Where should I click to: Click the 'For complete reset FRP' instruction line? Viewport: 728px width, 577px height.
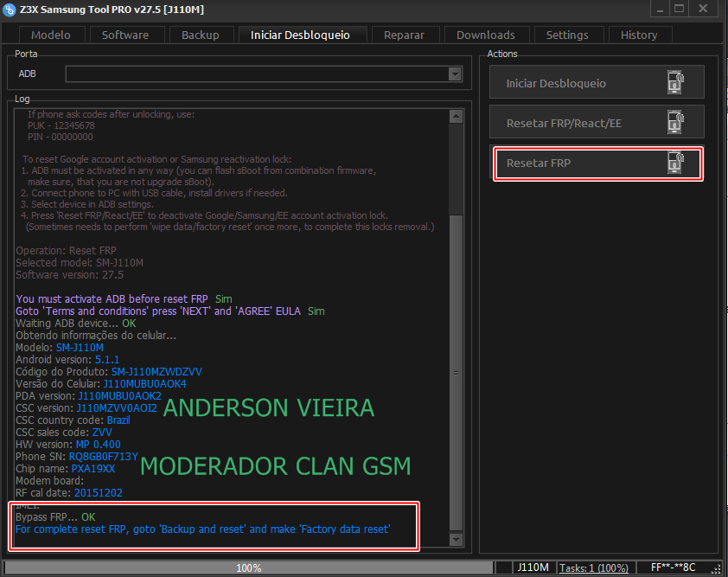click(203, 529)
